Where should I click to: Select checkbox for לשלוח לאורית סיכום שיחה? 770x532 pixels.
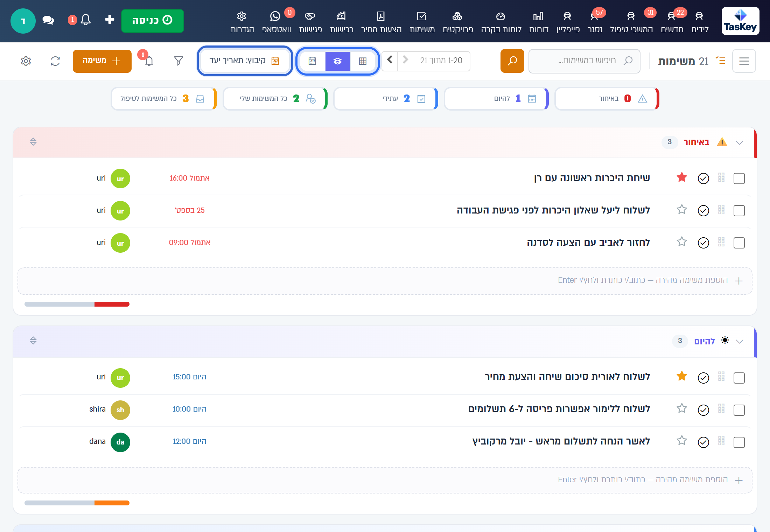[x=739, y=378]
